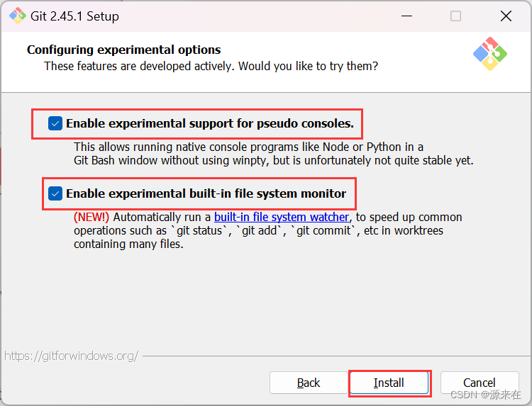Click the 'Git 2.45.1 Setup' title text
532x406 pixels.
74,16
